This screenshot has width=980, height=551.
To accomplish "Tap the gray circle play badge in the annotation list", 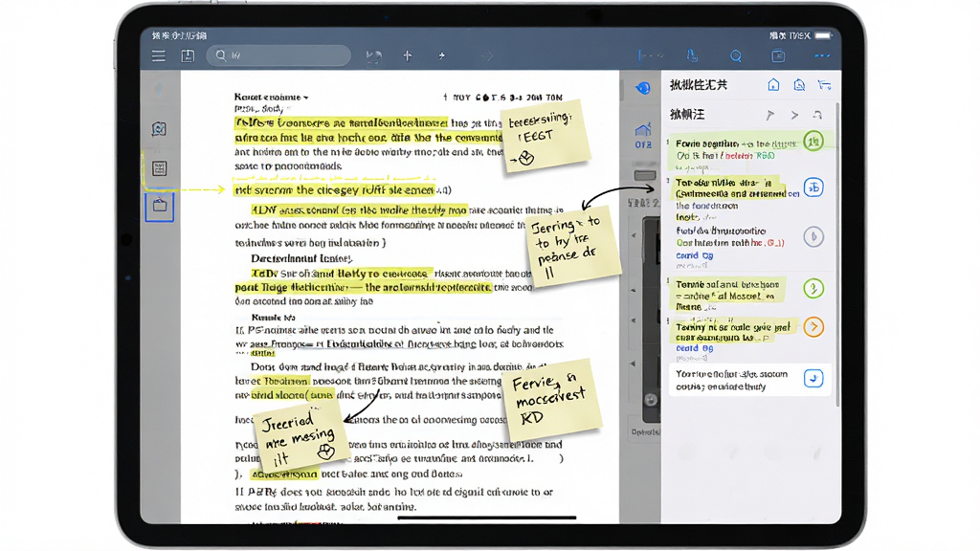I will click(x=813, y=237).
